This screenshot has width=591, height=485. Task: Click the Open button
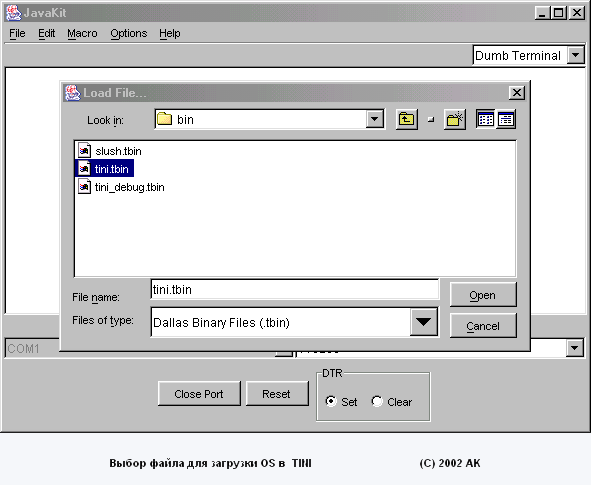tap(483, 295)
